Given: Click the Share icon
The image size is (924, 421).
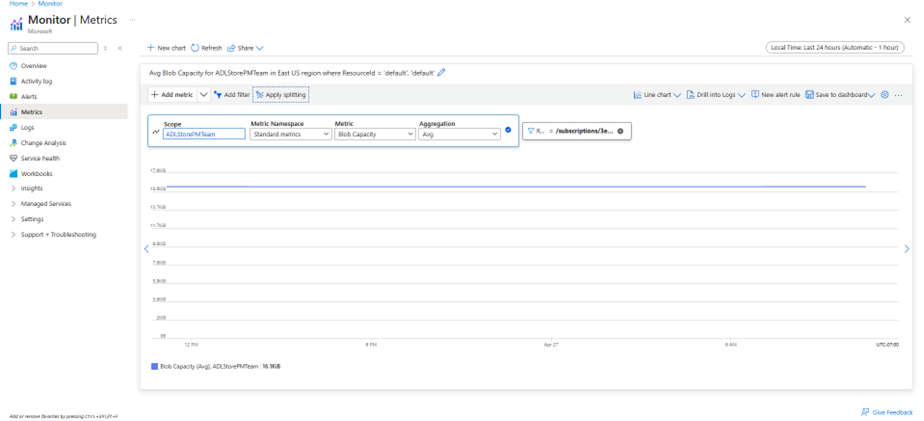Looking at the screenshot, I should [x=231, y=48].
